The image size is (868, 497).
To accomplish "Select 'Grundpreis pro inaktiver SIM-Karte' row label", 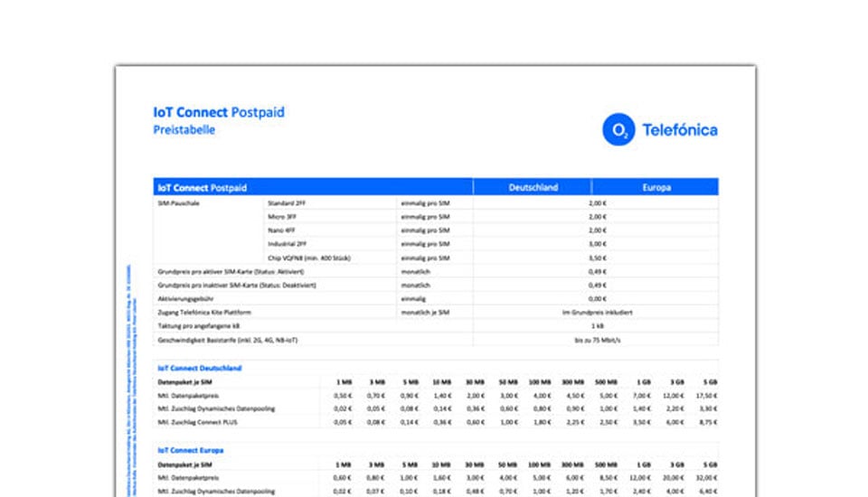I will 237,285.
